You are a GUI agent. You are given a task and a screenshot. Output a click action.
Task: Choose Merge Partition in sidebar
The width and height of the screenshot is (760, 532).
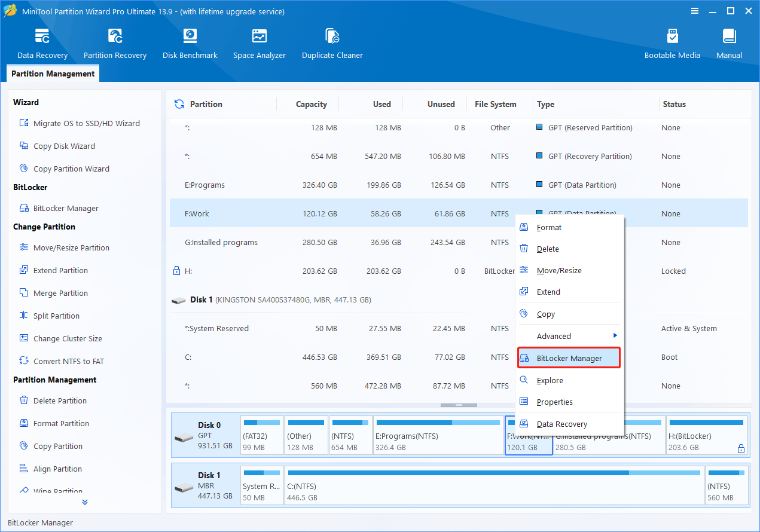tap(53, 293)
